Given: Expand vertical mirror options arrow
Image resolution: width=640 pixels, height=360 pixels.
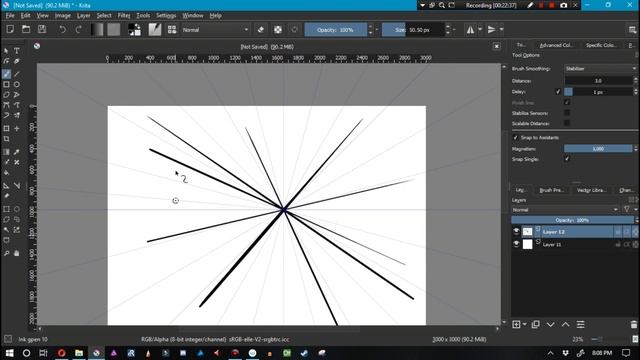Looking at the screenshot, I should pyautogui.click(x=502, y=29).
